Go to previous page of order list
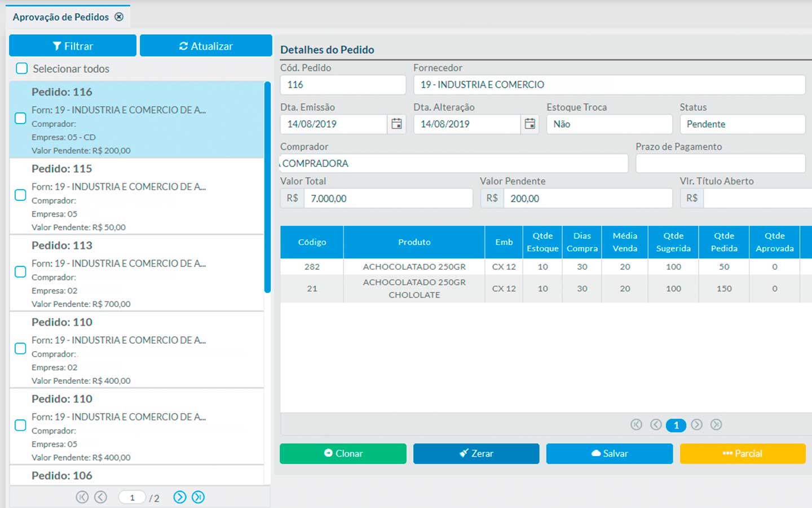 (100, 497)
